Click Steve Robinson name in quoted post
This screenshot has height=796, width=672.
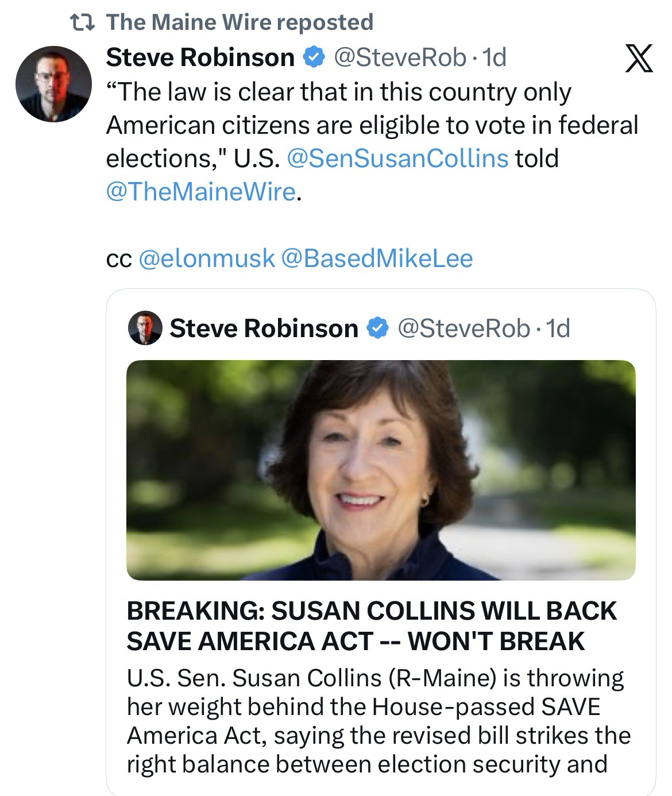click(264, 329)
